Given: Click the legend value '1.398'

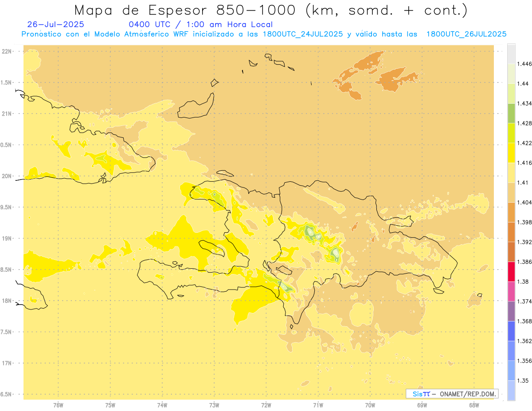Looking at the screenshot, I should click(x=525, y=222).
